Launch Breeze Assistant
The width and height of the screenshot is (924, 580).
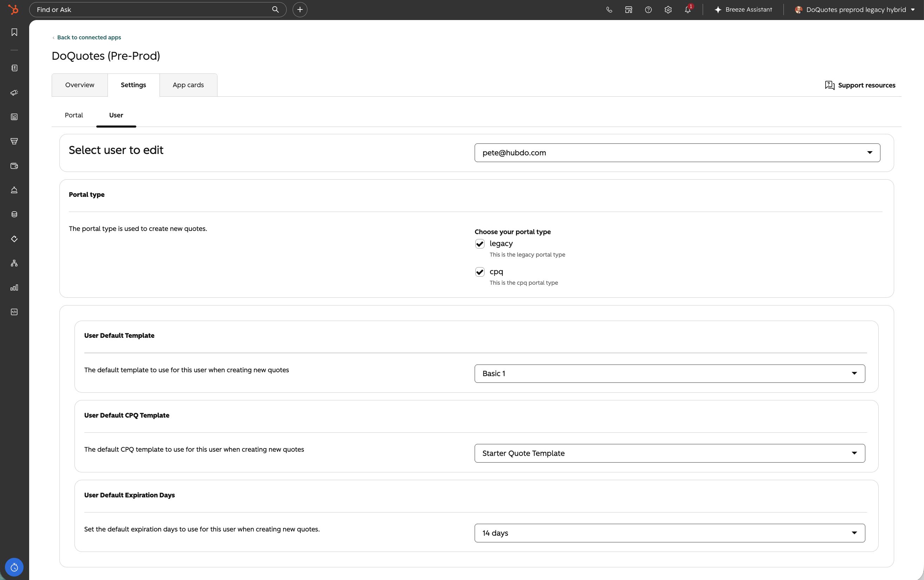click(743, 9)
